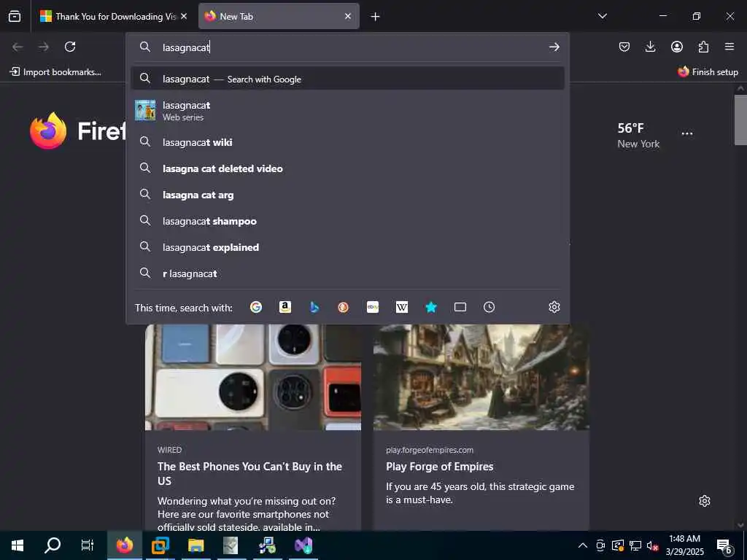The width and height of the screenshot is (747, 560).
Task: Open the 56°F New York weather widget
Action: 638,135
